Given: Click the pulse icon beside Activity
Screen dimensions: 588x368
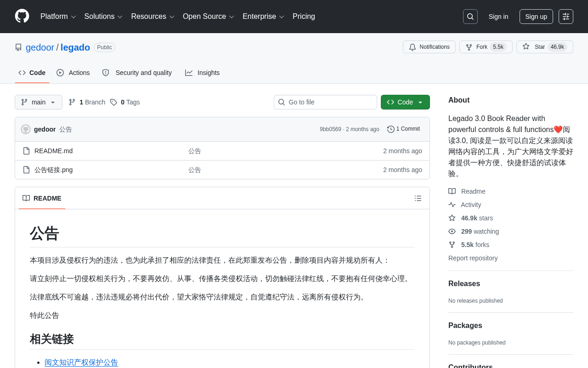Looking at the screenshot, I should point(452,205).
